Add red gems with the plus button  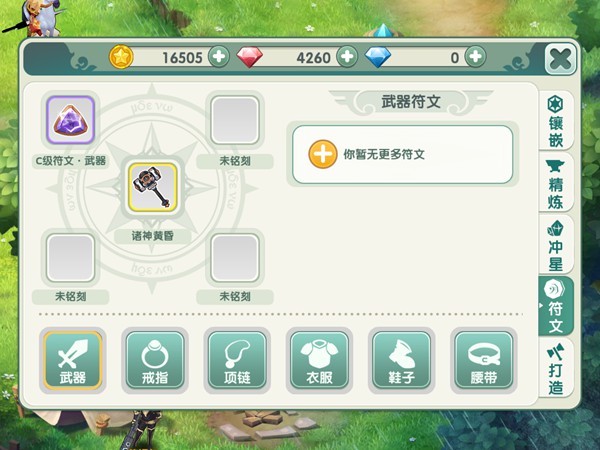click(347, 57)
